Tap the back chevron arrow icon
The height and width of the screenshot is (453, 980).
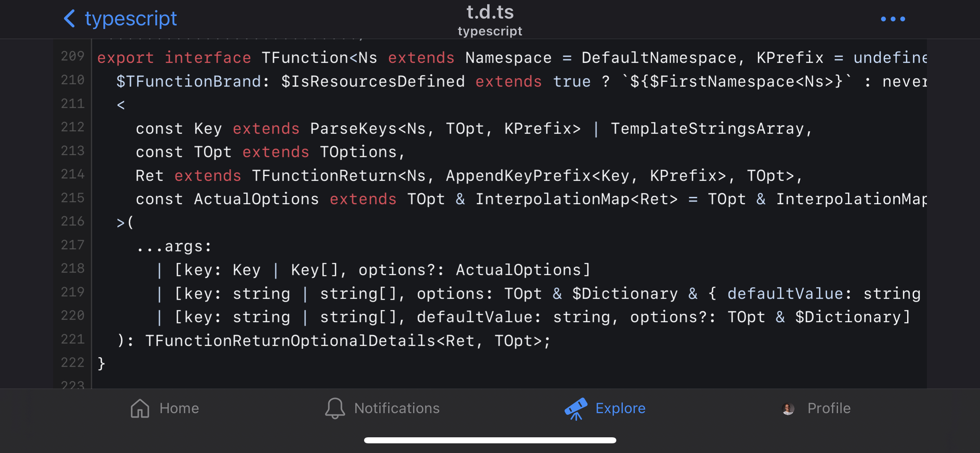point(70,19)
